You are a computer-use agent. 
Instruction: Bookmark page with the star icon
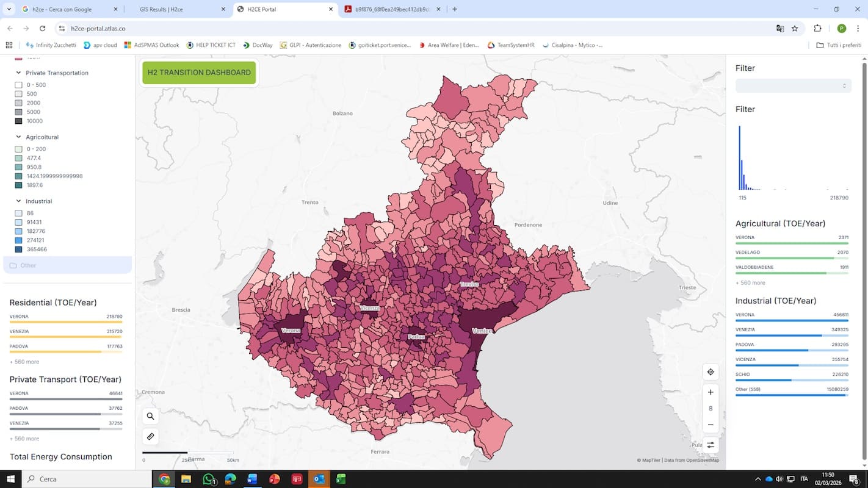click(795, 29)
